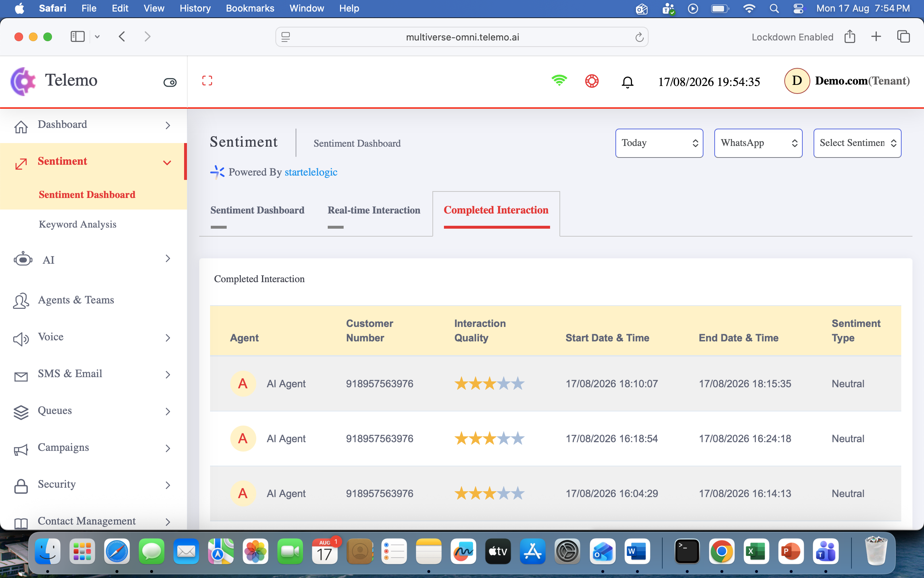The height and width of the screenshot is (578, 924).
Task: Open Keyword Analysis in the sidebar
Action: [x=78, y=224]
